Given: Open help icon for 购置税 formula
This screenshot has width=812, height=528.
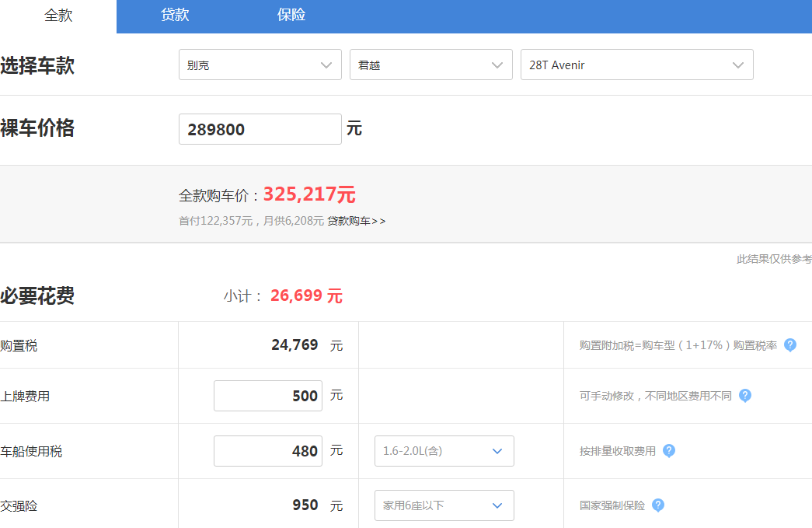Looking at the screenshot, I should tap(789, 345).
